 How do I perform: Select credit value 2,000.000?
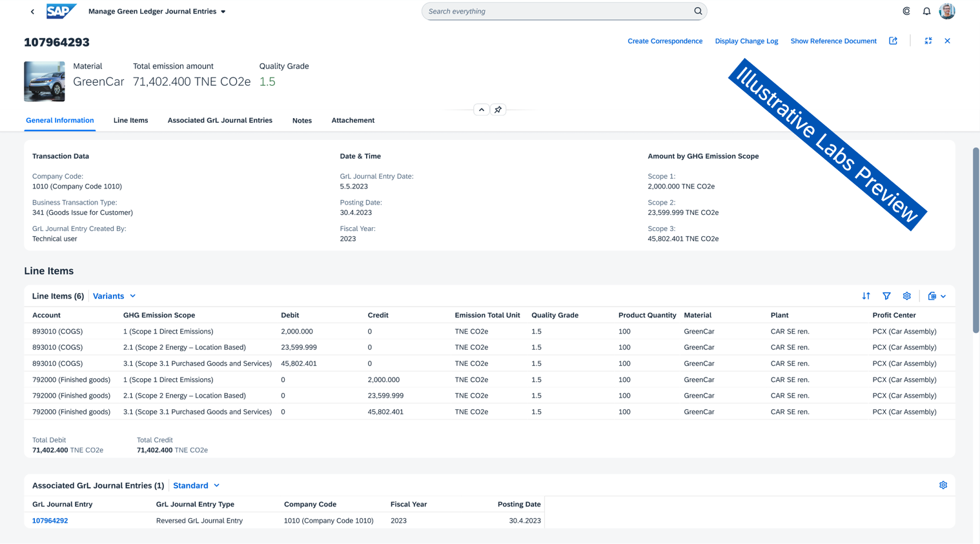pyautogui.click(x=383, y=380)
